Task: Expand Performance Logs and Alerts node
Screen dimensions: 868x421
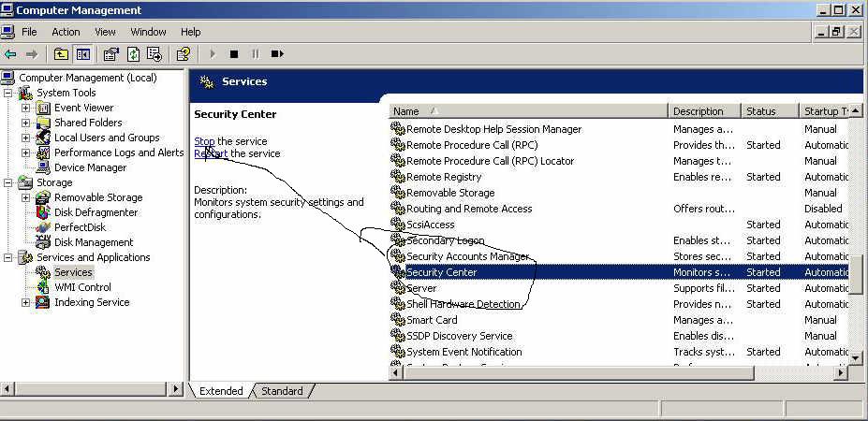Action: coord(25,152)
